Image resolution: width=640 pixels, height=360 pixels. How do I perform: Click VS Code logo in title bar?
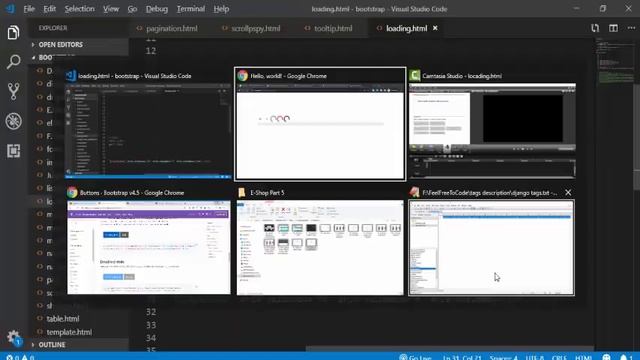tap(10, 9)
